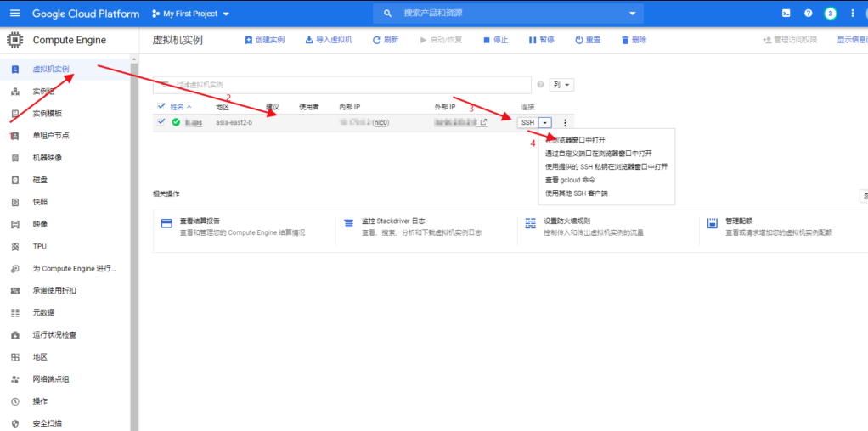
Task: Choose 使用提供的 SSH 私钥在浏览器窗口中打开
Action: tap(606, 166)
